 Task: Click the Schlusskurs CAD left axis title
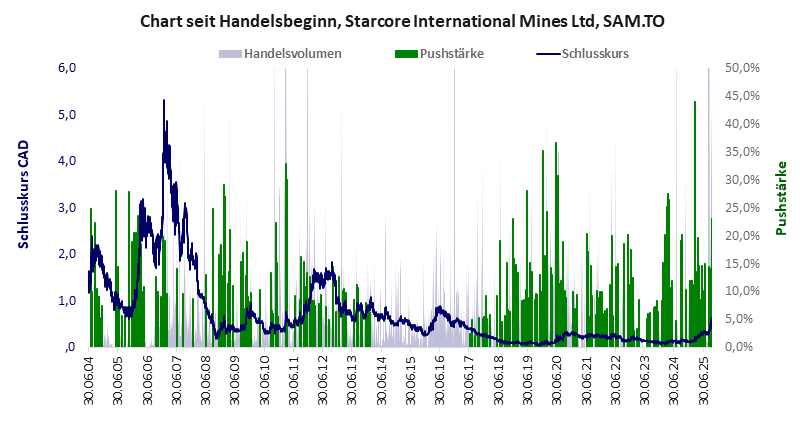click(x=25, y=207)
